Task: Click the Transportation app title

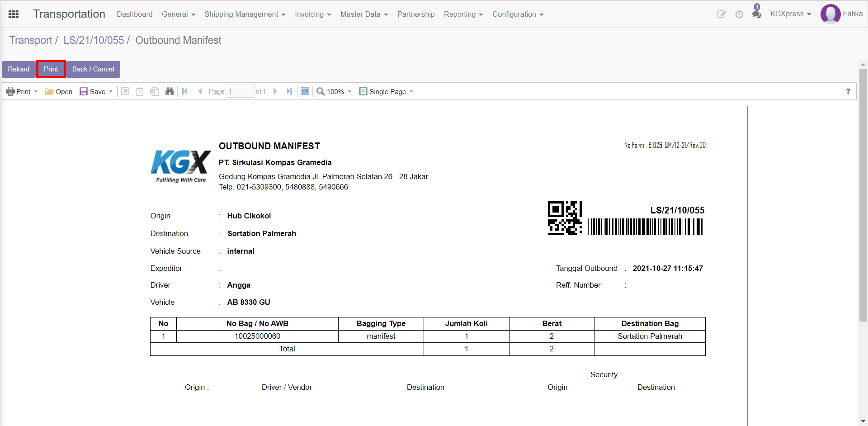Action: coord(69,14)
